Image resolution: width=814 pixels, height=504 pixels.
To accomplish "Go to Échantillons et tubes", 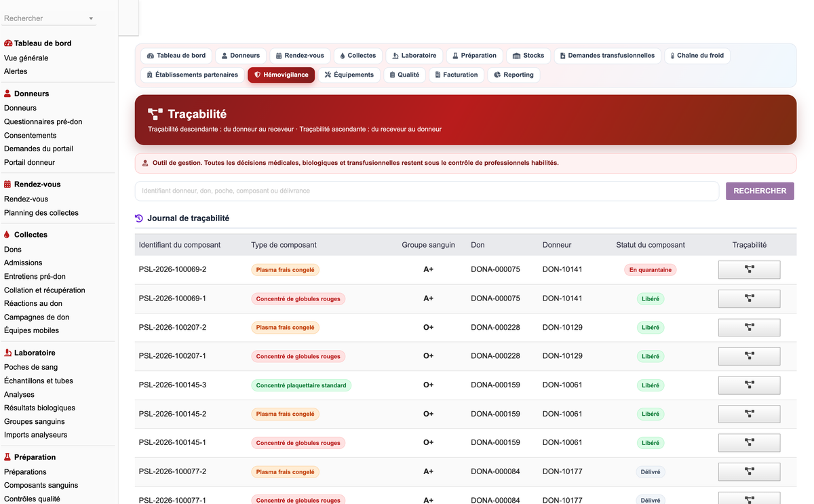I will [38, 381].
